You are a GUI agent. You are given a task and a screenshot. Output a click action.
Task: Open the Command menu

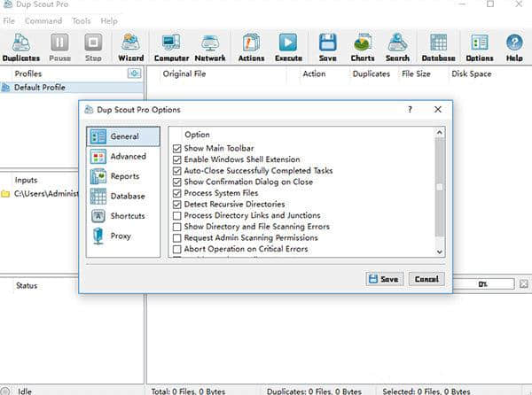pos(43,20)
